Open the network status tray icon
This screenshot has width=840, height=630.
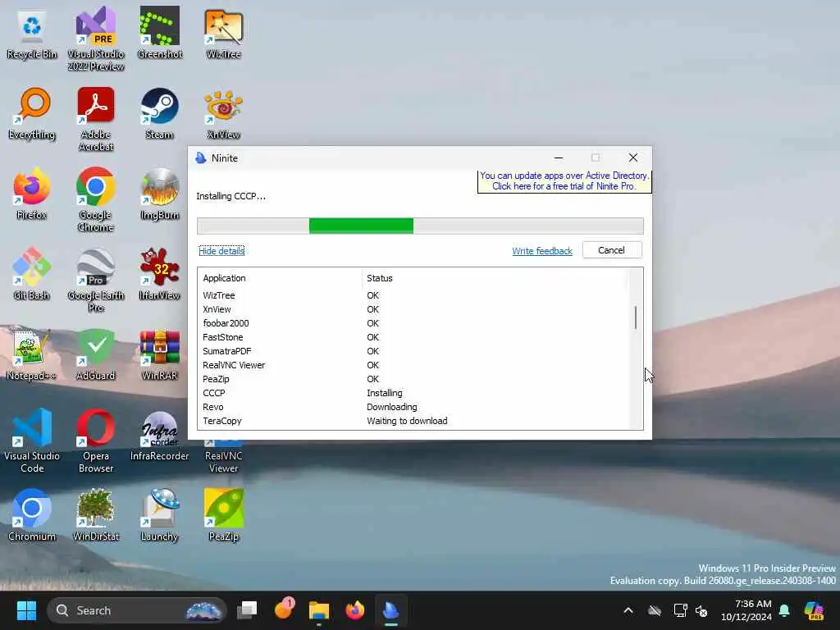tap(680, 610)
